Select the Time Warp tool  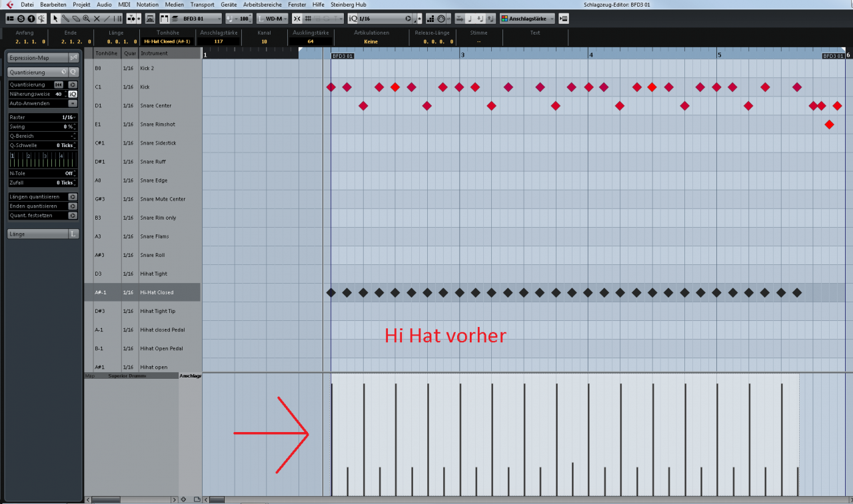pyautogui.click(x=117, y=19)
